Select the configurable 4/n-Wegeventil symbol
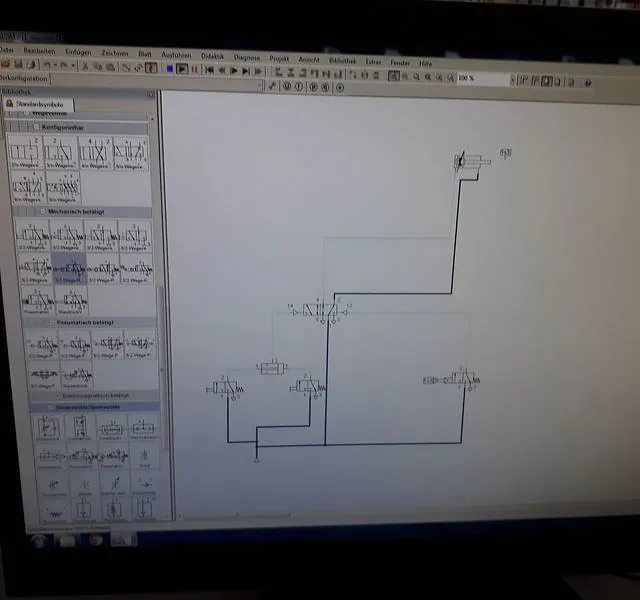 (95, 153)
